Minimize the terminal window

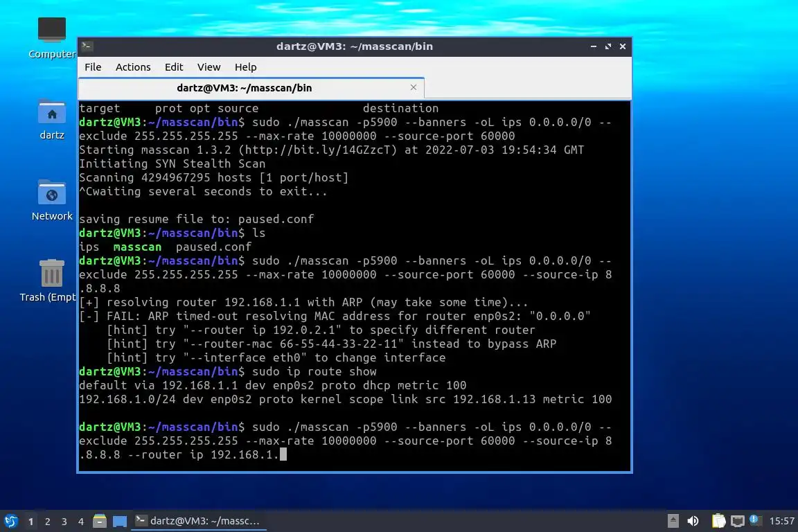tap(594, 46)
